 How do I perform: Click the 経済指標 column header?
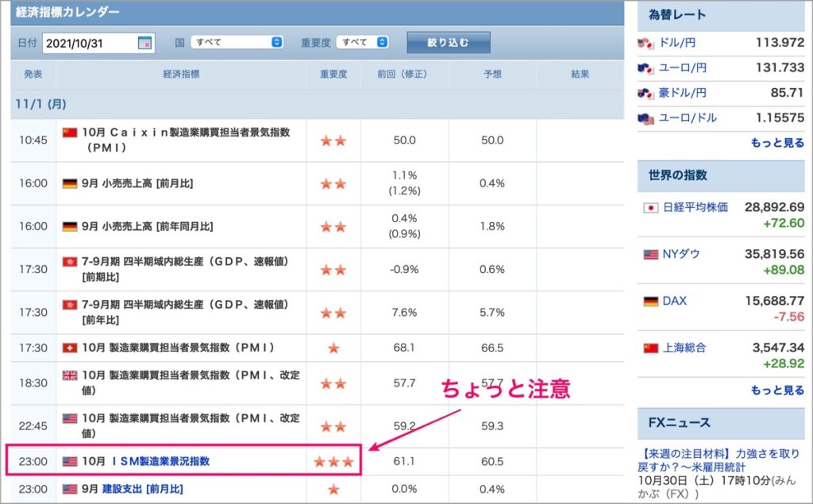point(182,74)
